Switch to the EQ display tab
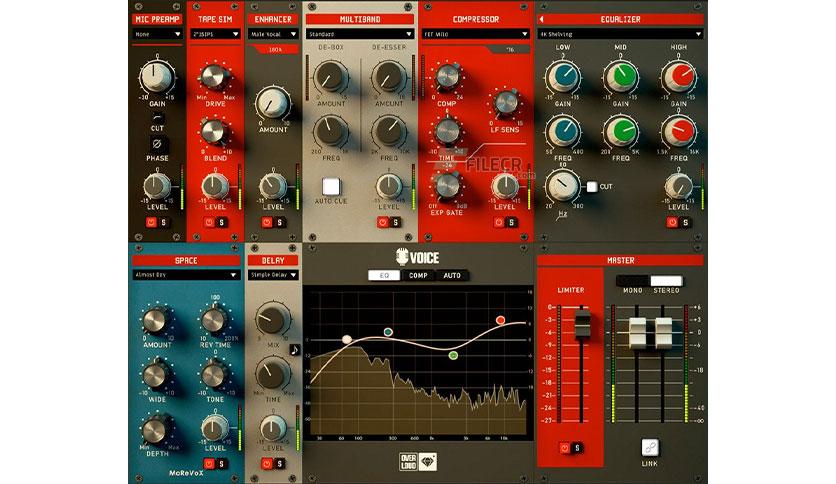836x484 pixels. (x=384, y=276)
